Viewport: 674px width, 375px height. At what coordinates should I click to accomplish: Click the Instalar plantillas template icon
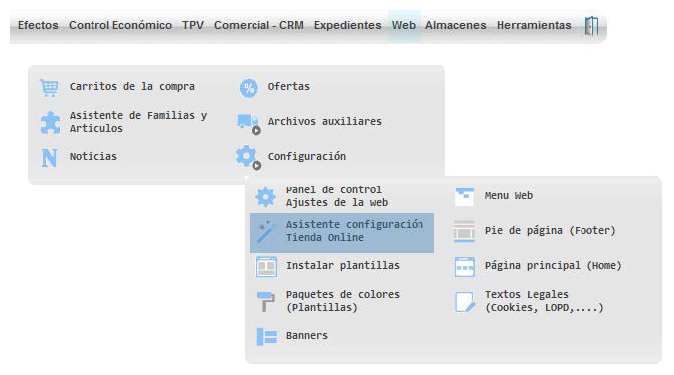(x=266, y=267)
